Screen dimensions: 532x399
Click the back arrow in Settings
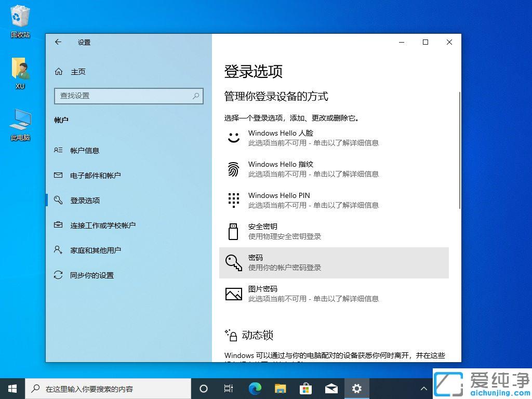(58, 42)
